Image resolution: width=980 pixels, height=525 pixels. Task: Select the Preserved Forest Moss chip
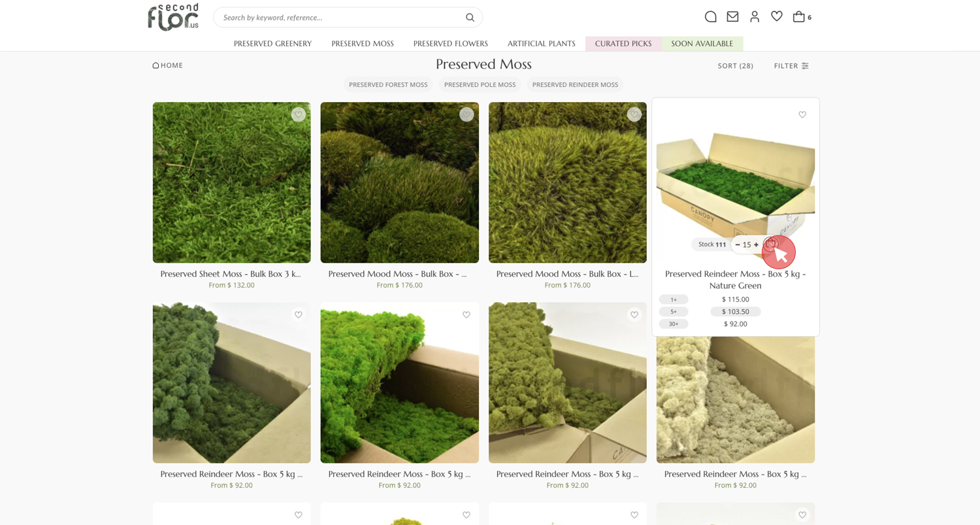388,84
